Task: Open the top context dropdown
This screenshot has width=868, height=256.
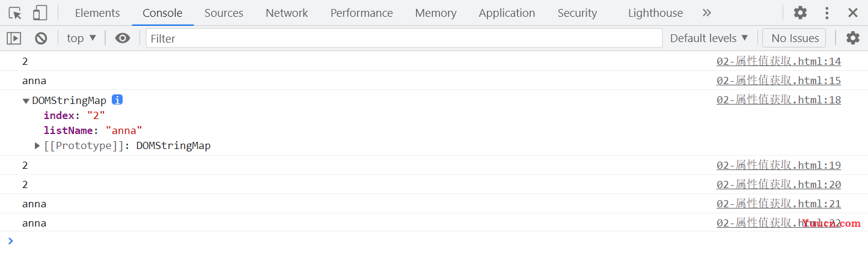Action: (82, 38)
